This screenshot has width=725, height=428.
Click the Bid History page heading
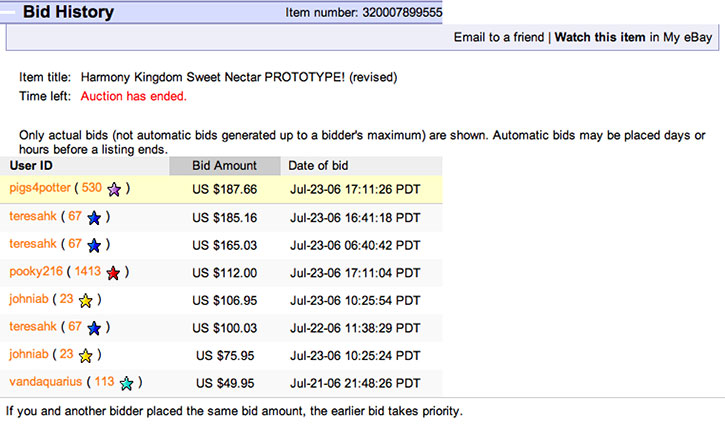[68, 12]
